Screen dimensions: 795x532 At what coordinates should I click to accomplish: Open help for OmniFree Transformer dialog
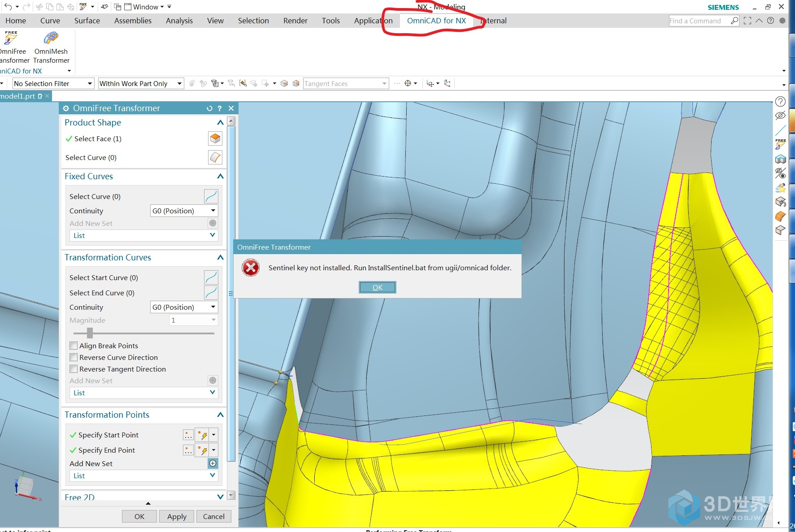(220, 108)
